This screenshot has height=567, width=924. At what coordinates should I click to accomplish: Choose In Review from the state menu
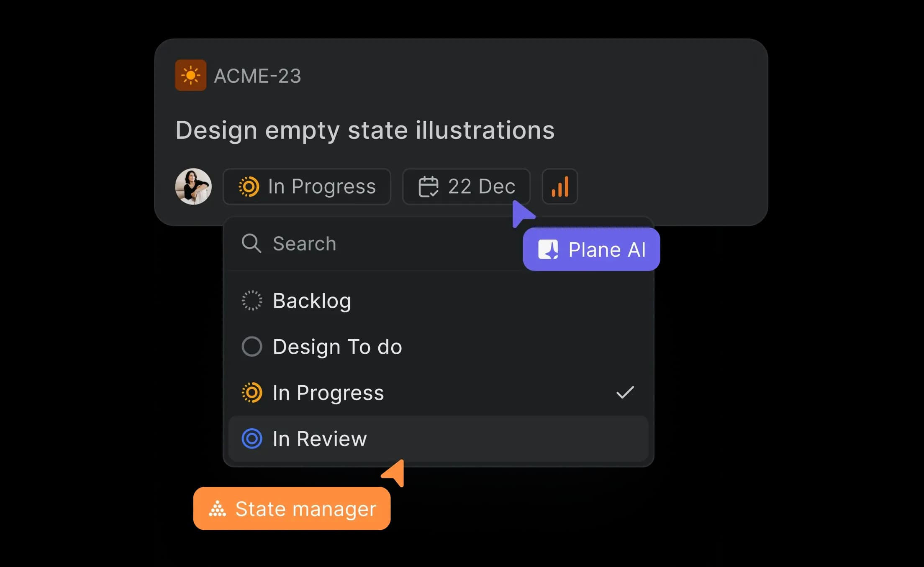[319, 439]
